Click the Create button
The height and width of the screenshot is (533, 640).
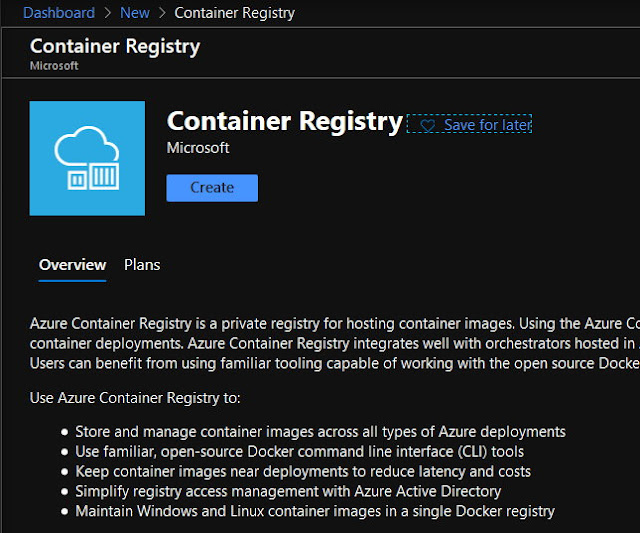(x=212, y=188)
